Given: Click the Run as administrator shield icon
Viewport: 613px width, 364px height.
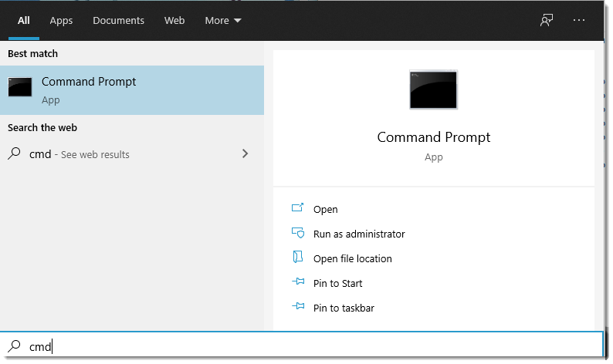Looking at the screenshot, I should (298, 234).
